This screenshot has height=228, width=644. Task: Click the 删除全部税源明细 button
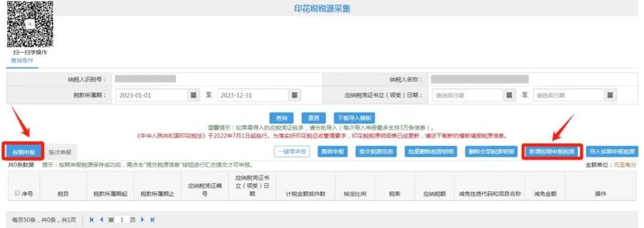[491, 152]
